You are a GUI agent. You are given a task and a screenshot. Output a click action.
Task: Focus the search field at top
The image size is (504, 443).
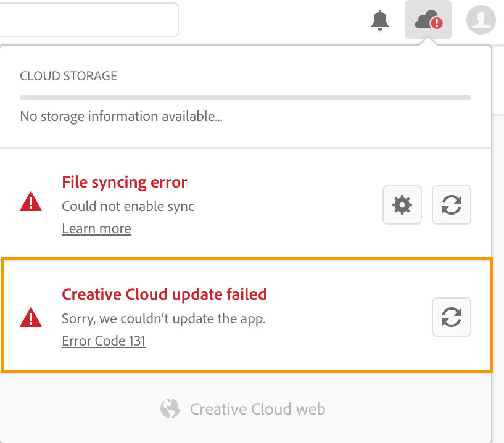pyautogui.click(x=89, y=20)
